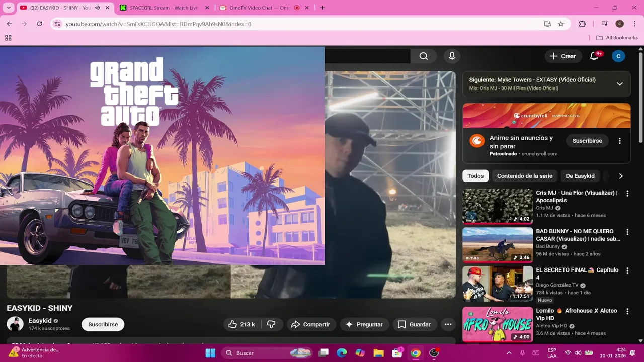
Task: Go back using browser back arrow
Action: point(9,24)
